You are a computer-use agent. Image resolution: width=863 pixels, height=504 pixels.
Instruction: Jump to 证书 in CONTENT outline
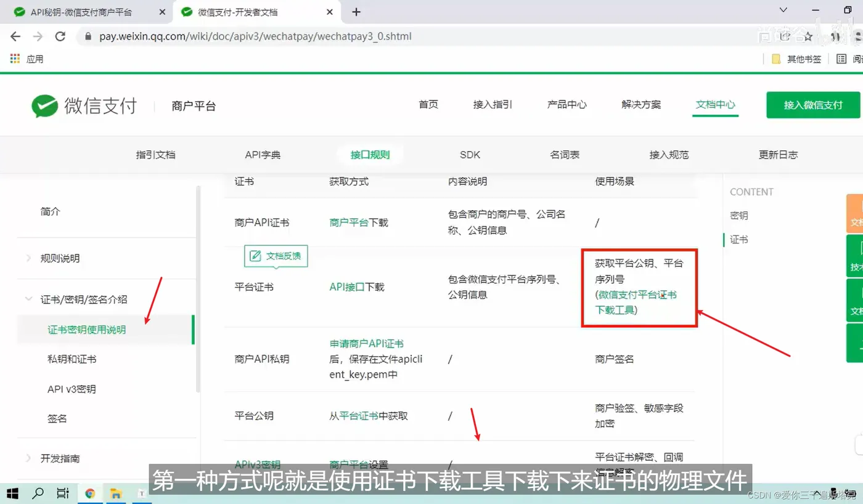pyautogui.click(x=739, y=240)
